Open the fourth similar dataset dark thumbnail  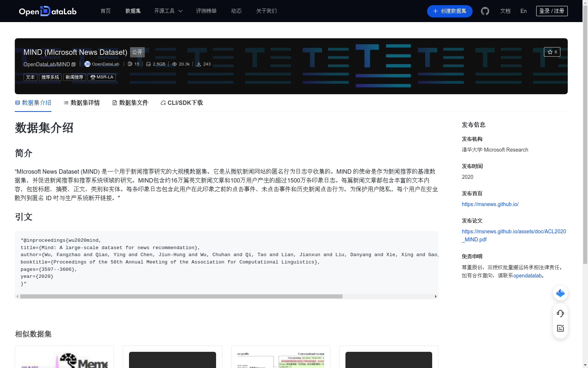[389, 360]
